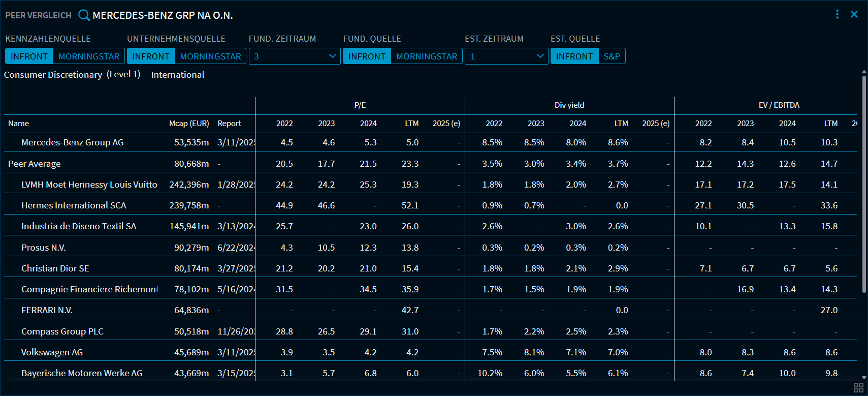The height and width of the screenshot is (396, 868).
Task: Click the scroll-up arrow of the vertical scrollbar
Action: pyautogui.click(x=864, y=72)
